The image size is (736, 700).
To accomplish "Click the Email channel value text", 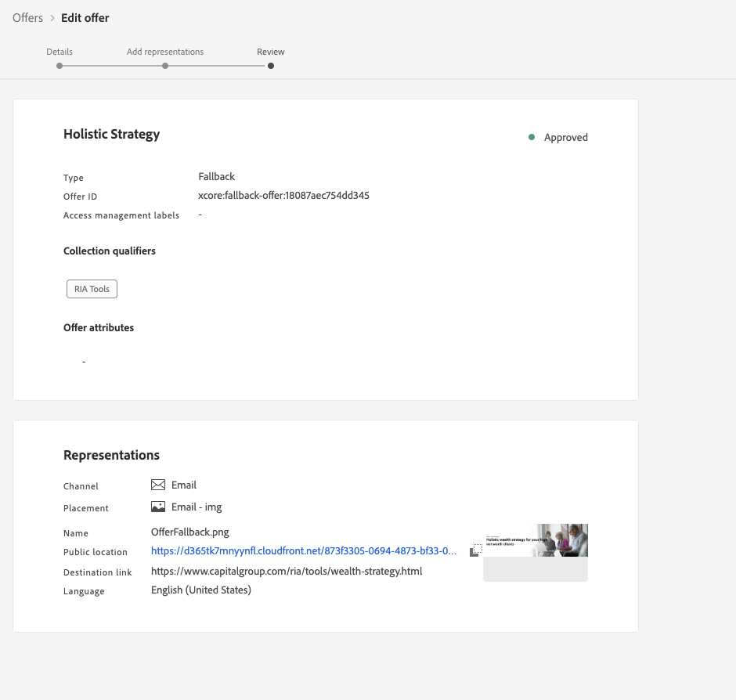I will click(x=184, y=485).
